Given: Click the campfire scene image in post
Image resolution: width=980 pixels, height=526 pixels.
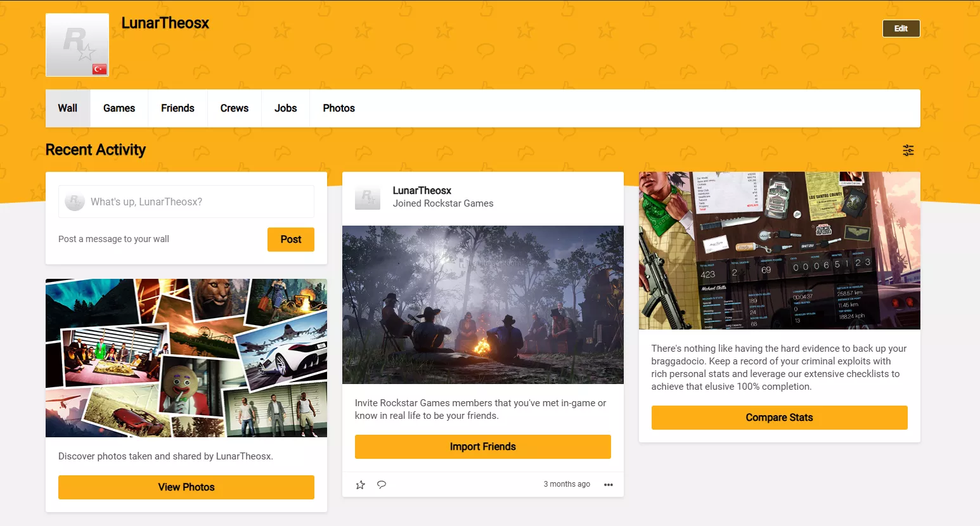Looking at the screenshot, I should [x=482, y=305].
